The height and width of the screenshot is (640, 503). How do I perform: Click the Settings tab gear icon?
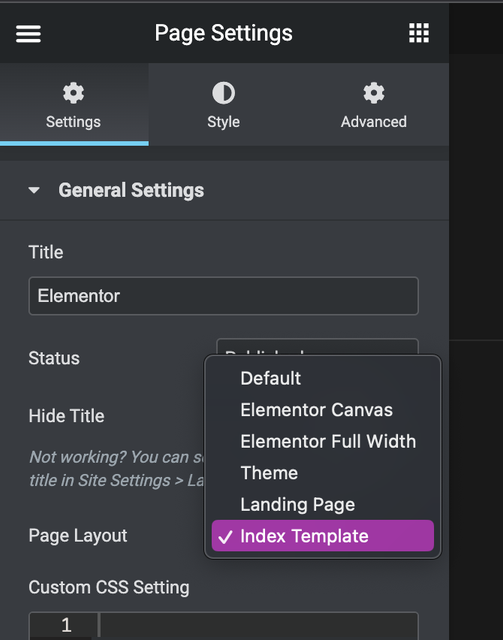pos(73,93)
